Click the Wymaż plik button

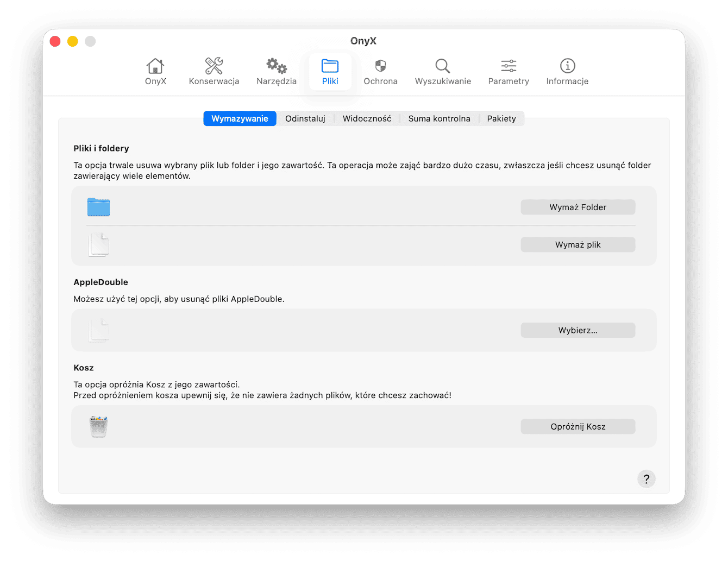pyautogui.click(x=578, y=244)
